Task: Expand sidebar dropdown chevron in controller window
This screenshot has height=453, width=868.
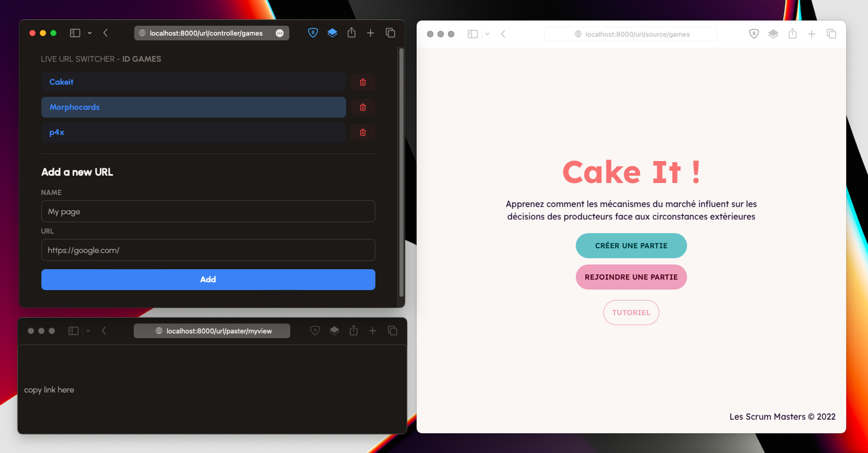Action: point(90,33)
